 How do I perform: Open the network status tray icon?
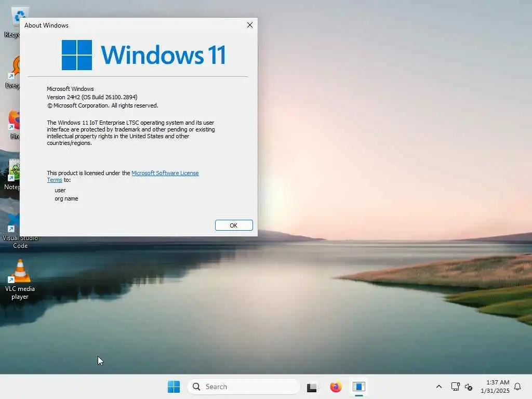point(455,387)
